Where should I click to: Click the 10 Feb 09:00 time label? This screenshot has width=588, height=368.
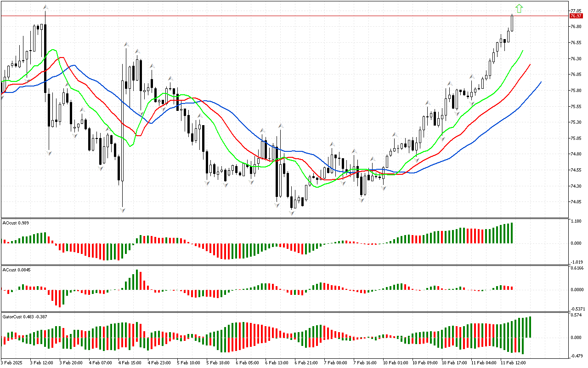(424, 363)
